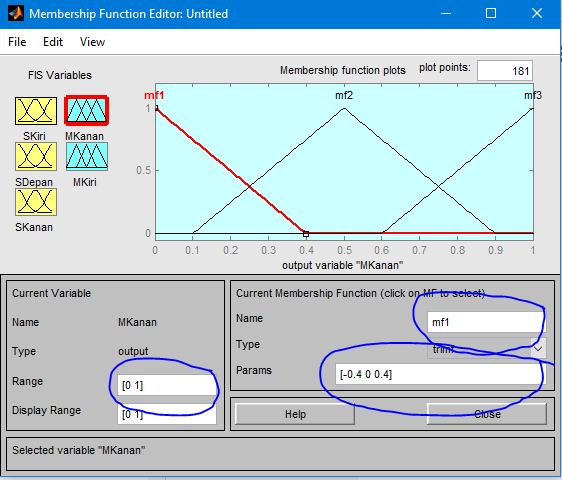562x480 pixels.
Task: Click the Params input field
Action: click(x=441, y=374)
